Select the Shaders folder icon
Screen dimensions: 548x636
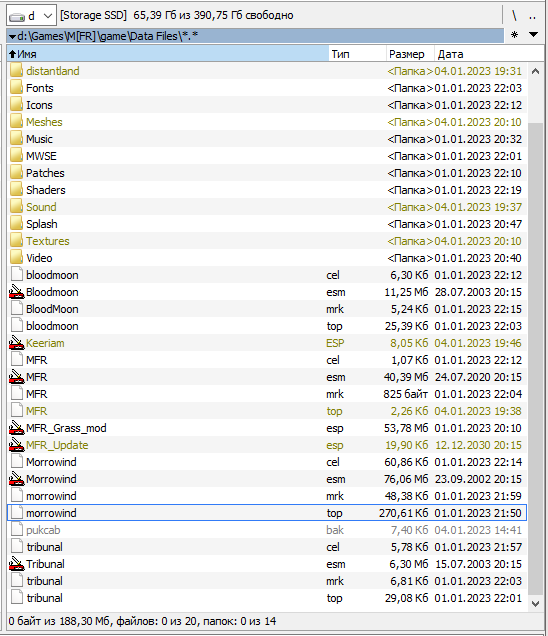(16, 190)
